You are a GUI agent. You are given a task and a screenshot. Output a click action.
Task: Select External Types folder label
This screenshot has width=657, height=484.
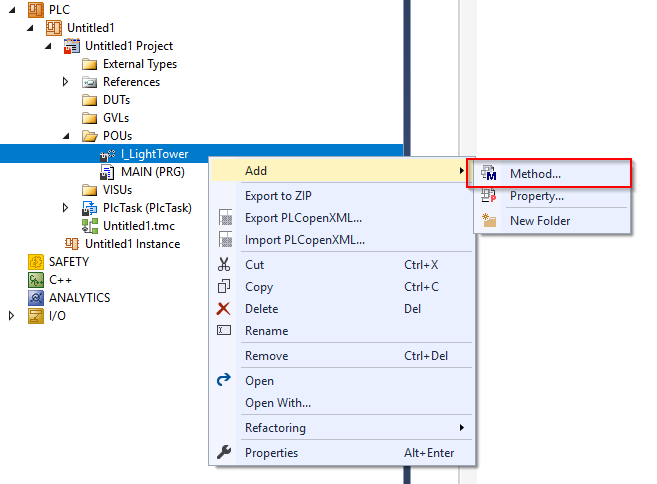pyautogui.click(x=140, y=64)
